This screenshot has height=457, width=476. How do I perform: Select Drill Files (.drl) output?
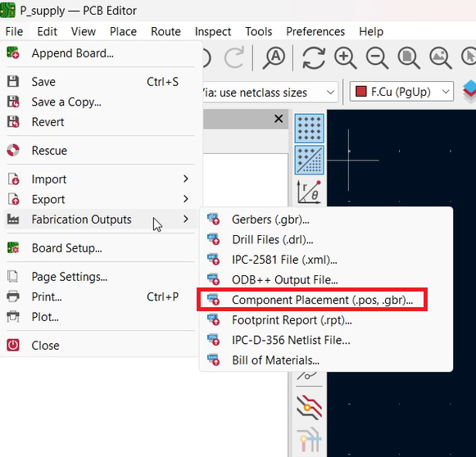click(x=326, y=239)
